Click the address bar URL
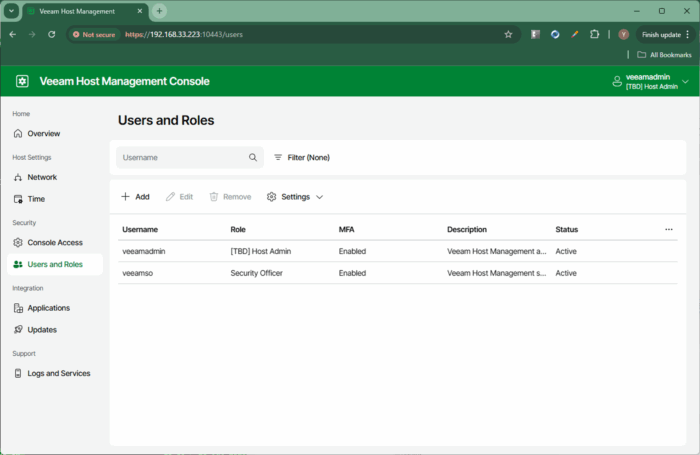Screen dimensions: 700x455 184,34
